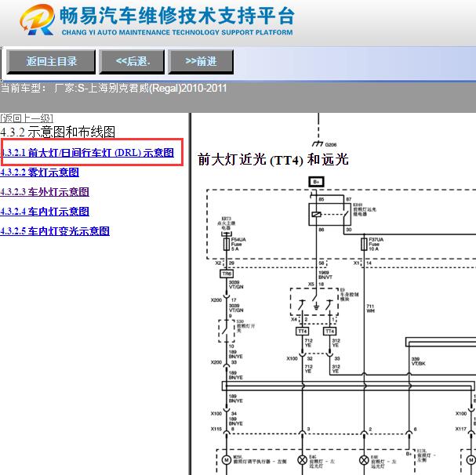Click the S30 headlight switch symbol
Screen dimensions: 476x475
coord(227,331)
